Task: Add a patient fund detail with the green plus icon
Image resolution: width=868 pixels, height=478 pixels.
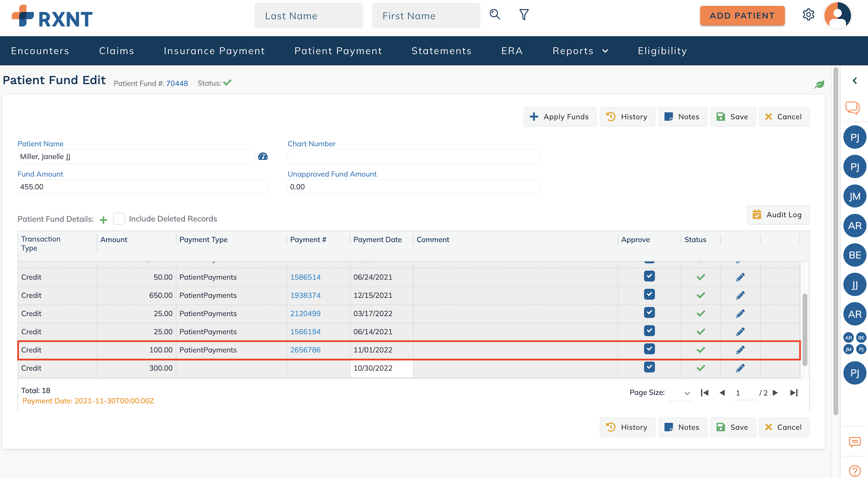Action: click(x=104, y=220)
